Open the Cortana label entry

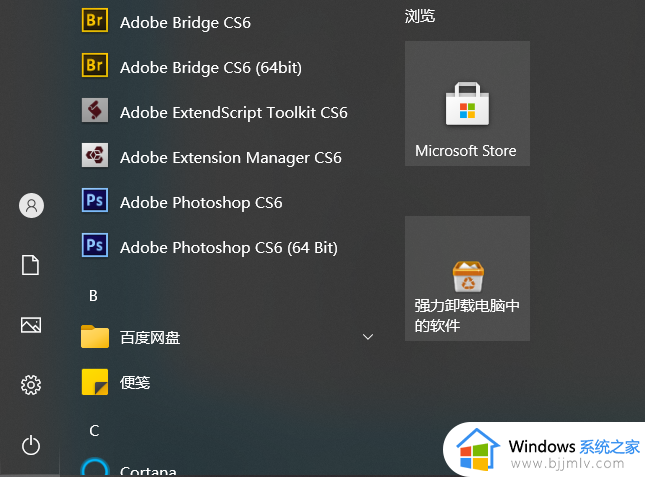point(148,471)
